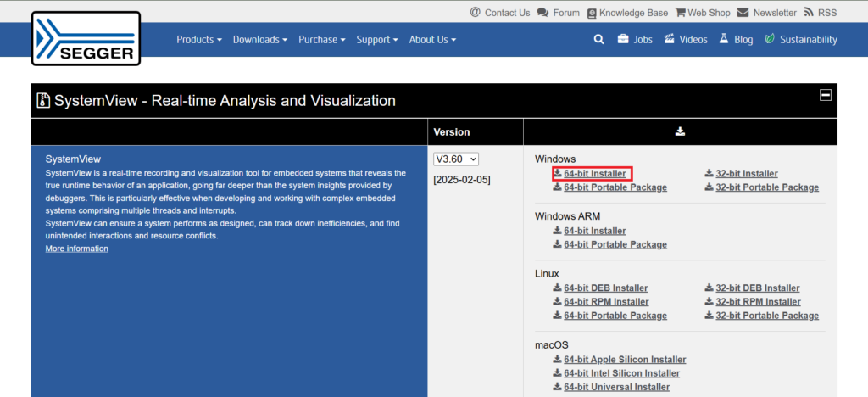
Task: Click the RSS feed icon
Action: [x=809, y=12]
